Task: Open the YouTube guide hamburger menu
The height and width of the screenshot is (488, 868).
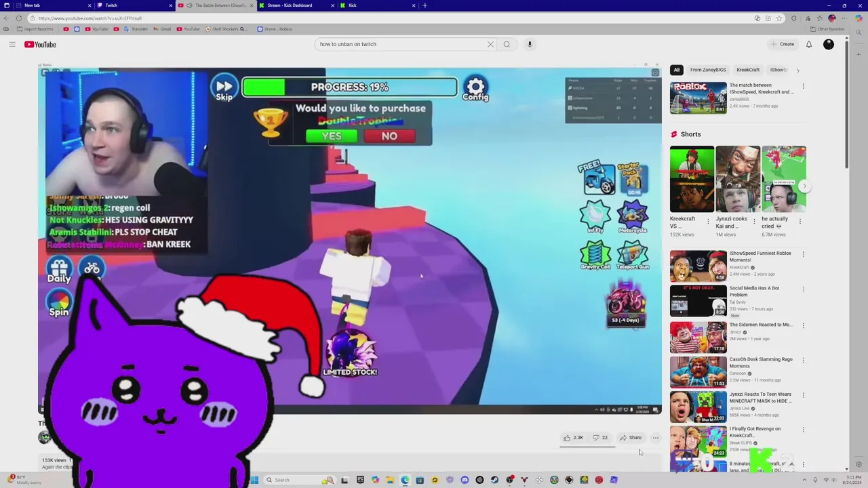Action: [12, 44]
